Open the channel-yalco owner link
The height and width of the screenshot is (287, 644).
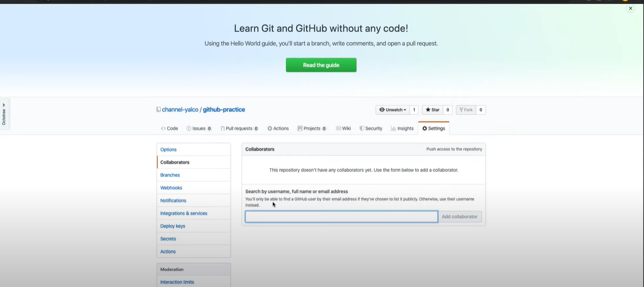pos(180,110)
